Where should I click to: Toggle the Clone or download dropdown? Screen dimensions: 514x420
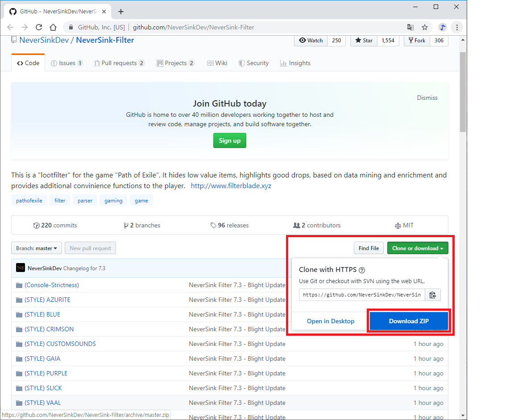[x=418, y=248]
